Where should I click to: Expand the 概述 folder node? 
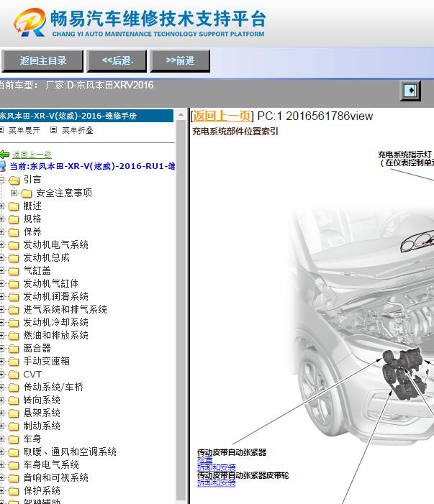pos(1,206)
